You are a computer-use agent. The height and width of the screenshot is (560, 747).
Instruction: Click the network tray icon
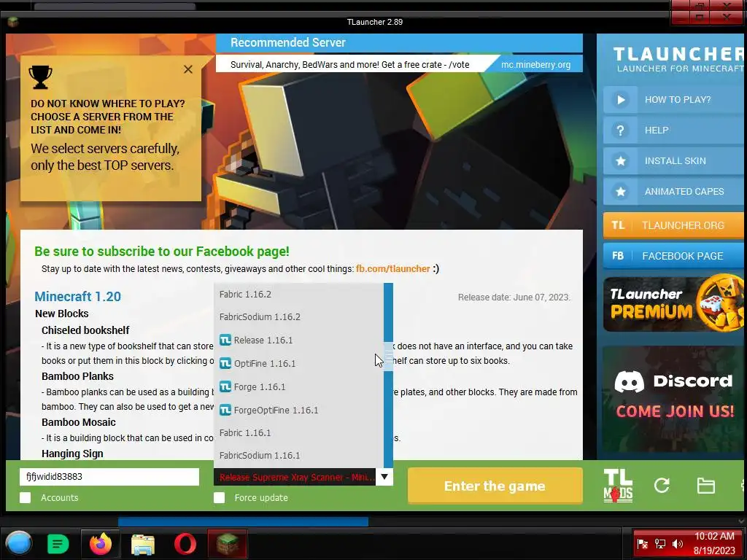click(x=659, y=544)
